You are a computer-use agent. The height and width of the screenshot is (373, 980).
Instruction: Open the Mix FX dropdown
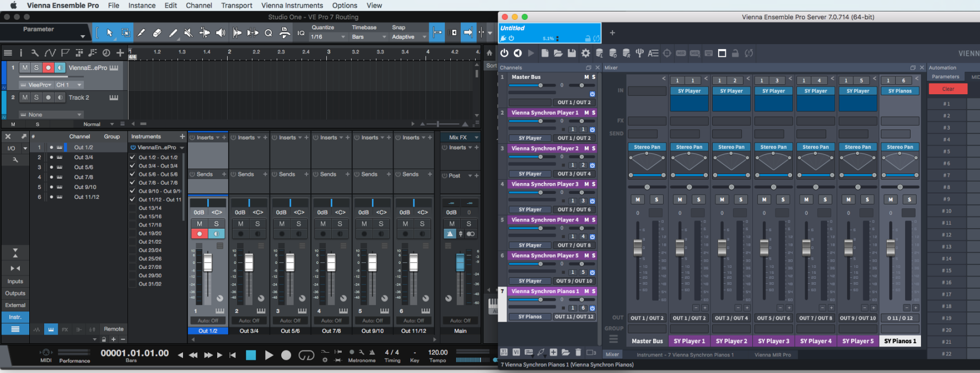pos(461,137)
